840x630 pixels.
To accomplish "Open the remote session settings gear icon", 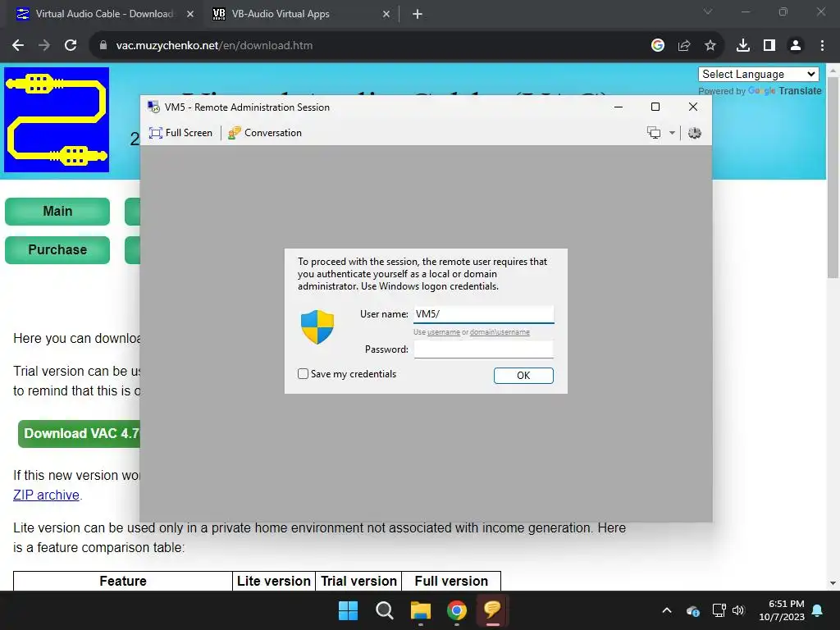I will 695,133.
